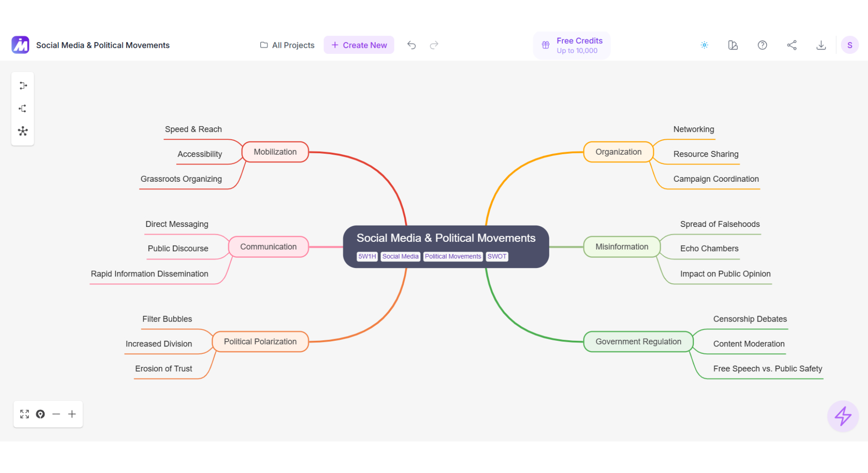Open the style/theme panel icon
Screen dimensions: 868x473
[x=733, y=45]
